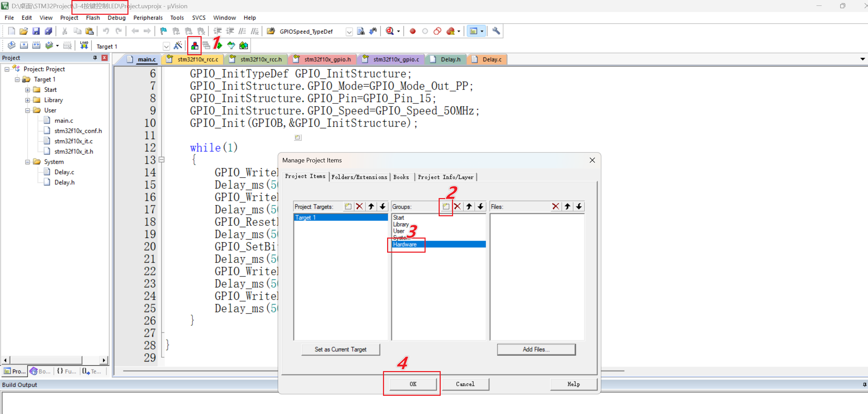Select the Hardware group entry
The width and height of the screenshot is (868, 414).
[x=405, y=244]
